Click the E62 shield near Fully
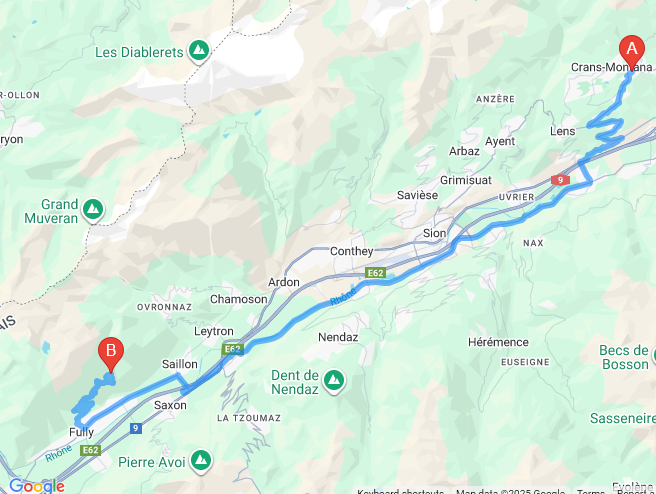This screenshot has width=656, height=494. click(x=91, y=450)
